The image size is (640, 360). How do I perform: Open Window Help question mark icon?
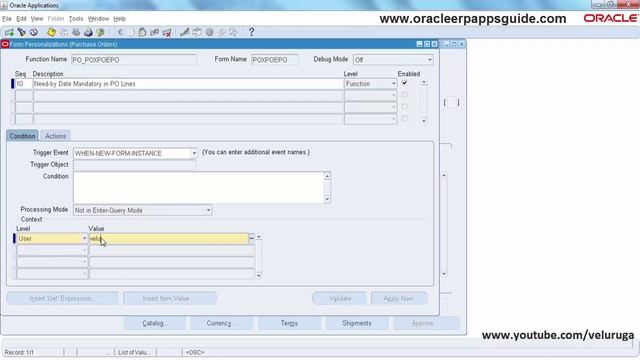coord(251,32)
